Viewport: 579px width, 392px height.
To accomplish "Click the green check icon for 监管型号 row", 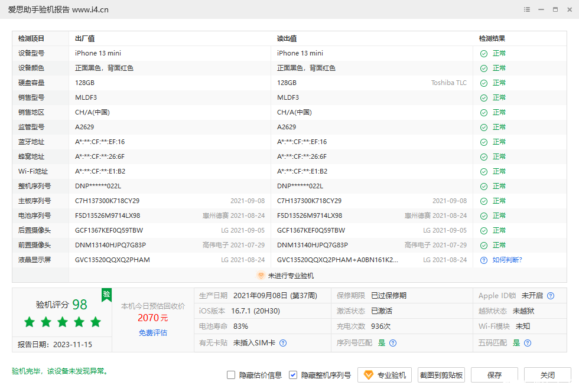I will 484,128.
